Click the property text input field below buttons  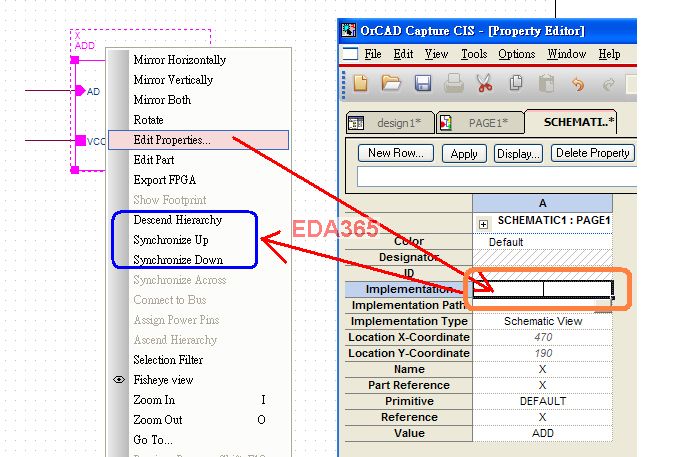pos(497,177)
